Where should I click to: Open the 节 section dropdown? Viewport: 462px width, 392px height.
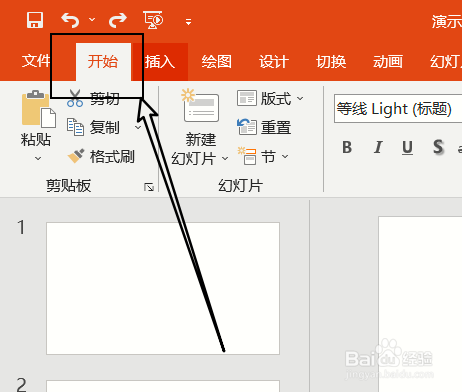coord(263,156)
